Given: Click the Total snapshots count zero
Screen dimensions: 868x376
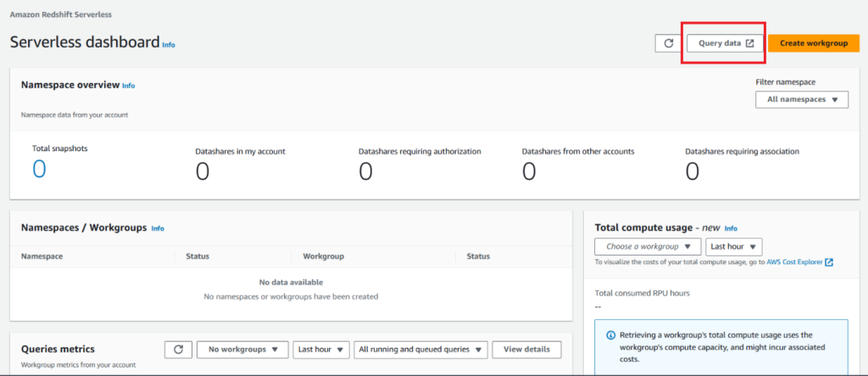Looking at the screenshot, I should click(39, 170).
